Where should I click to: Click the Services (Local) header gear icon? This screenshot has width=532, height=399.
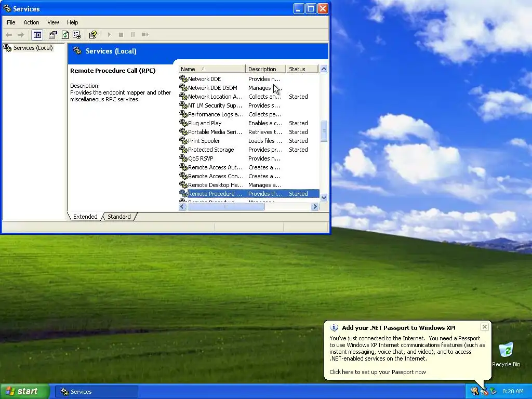(77, 51)
